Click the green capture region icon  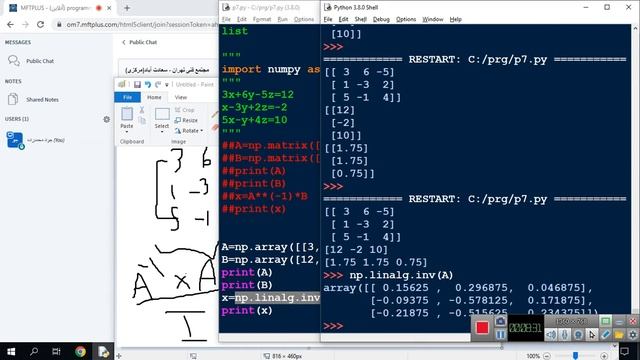tap(605, 321)
